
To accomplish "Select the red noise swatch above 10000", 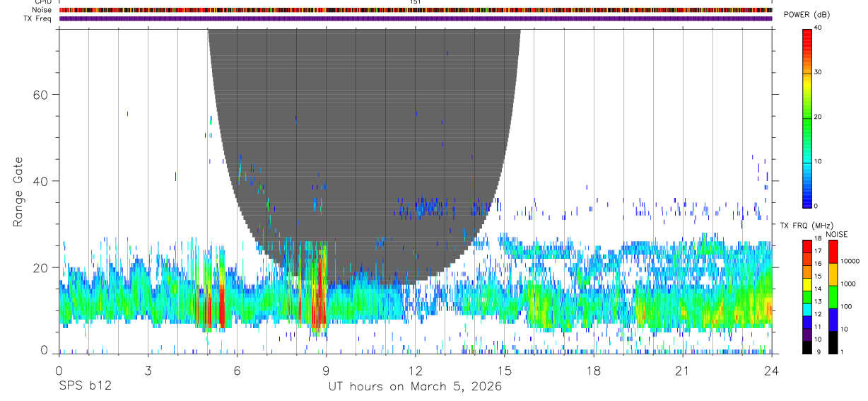I will pos(833,252).
